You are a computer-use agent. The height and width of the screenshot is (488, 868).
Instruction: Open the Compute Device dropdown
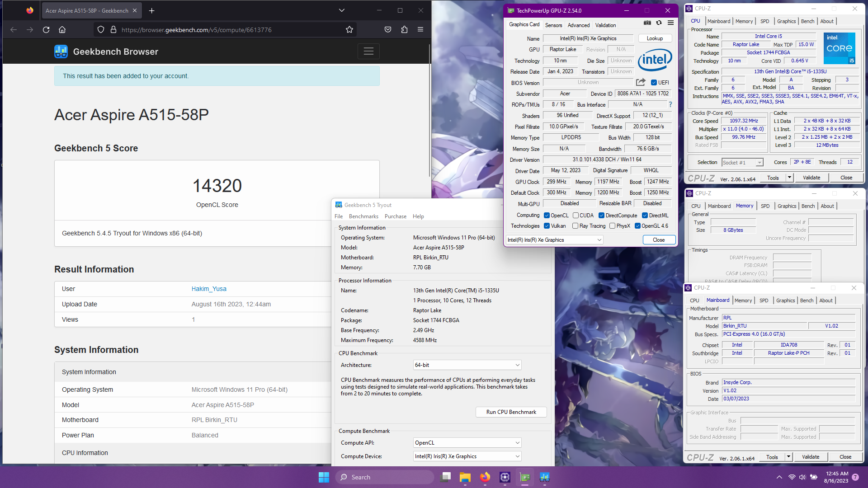(467, 456)
